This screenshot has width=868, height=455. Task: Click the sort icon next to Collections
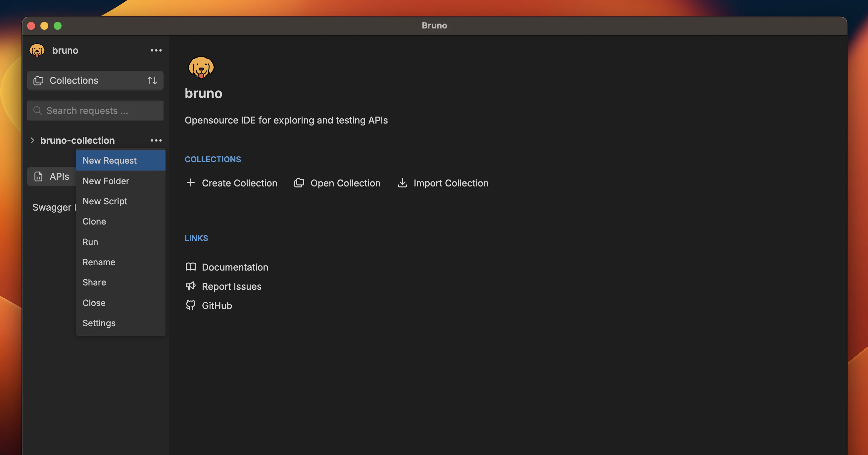152,80
